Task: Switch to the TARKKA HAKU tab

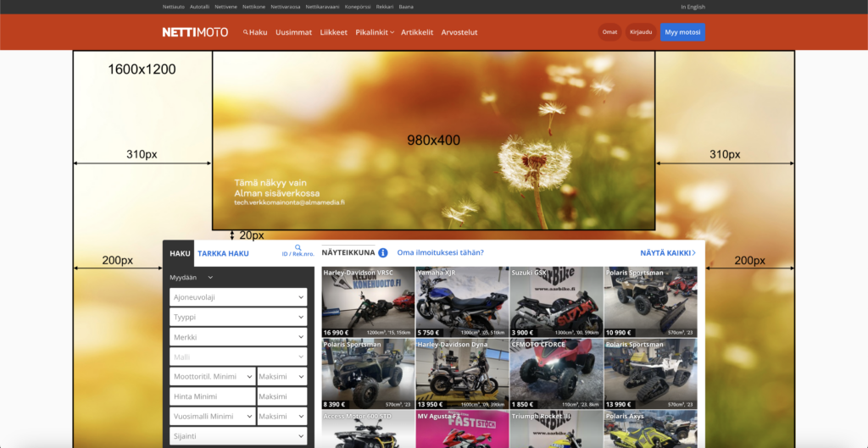Action: (223, 253)
